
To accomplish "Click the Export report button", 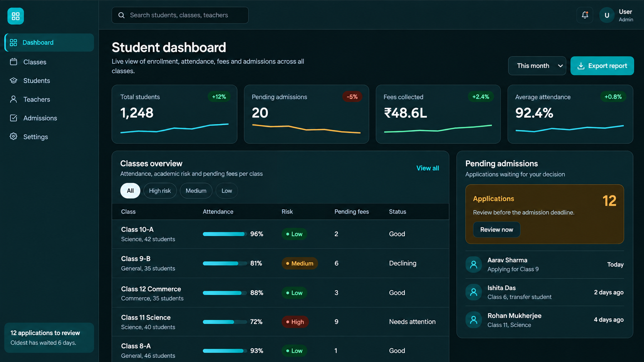I will [602, 66].
